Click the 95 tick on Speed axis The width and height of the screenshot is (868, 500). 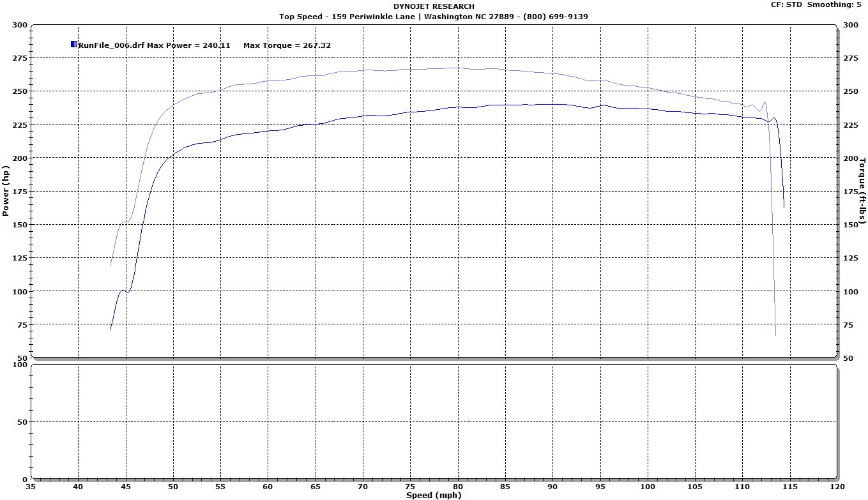point(600,487)
